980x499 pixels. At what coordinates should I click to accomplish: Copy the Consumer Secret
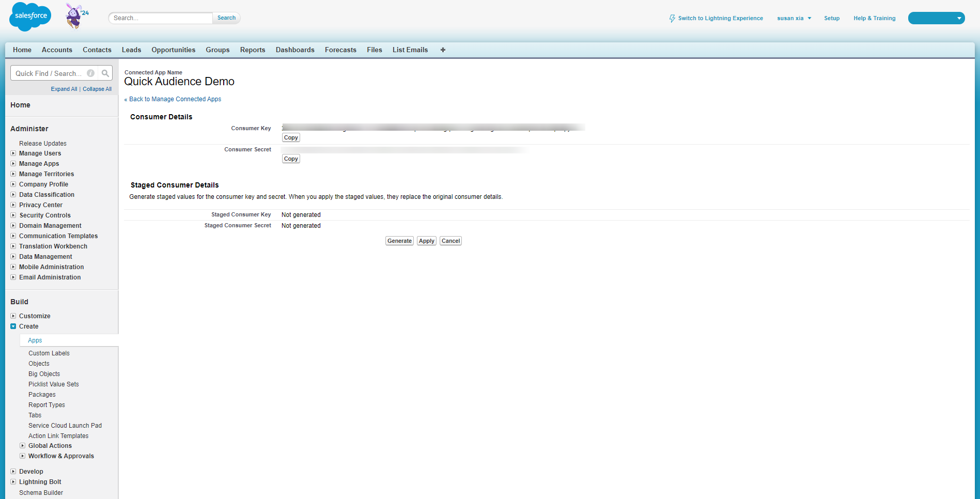[x=291, y=159]
